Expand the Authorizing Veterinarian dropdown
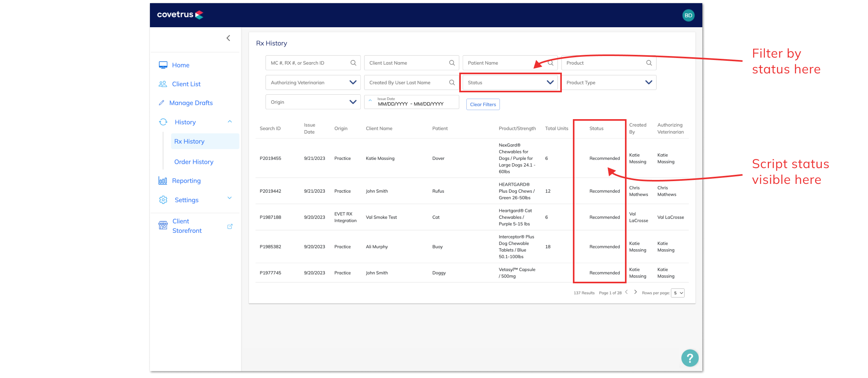The width and height of the screenshot is (868, 378). click(313, 82)
